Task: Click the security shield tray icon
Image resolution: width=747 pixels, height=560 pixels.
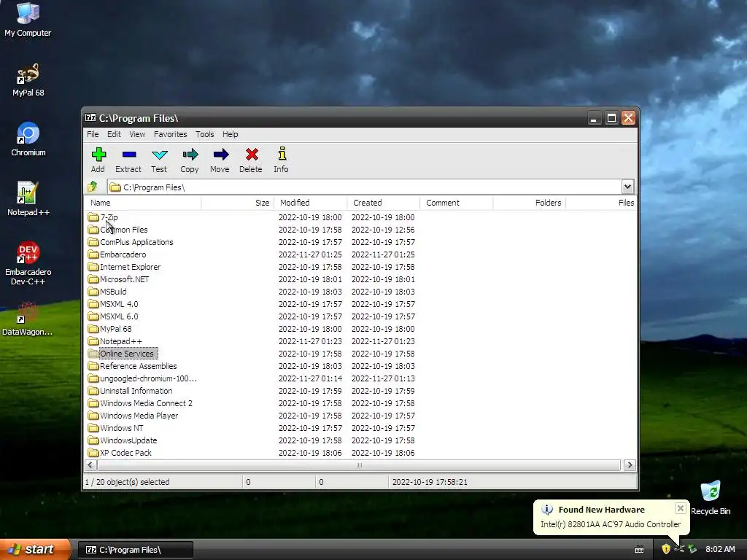Action: pos(665,549)
